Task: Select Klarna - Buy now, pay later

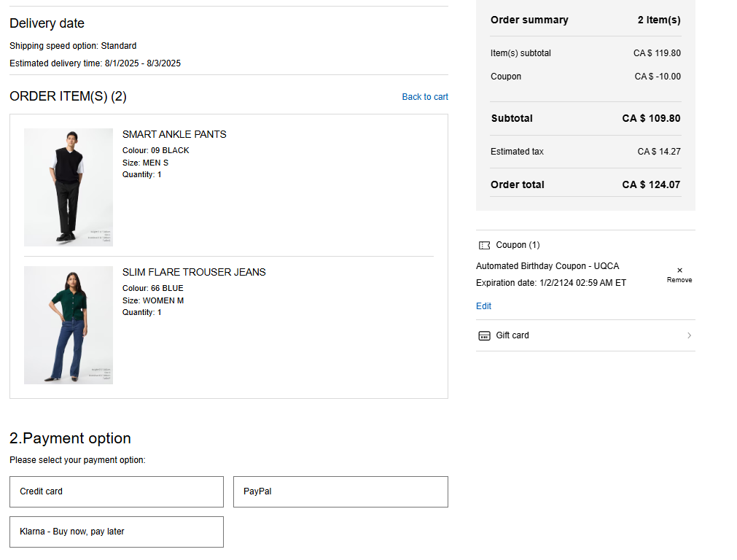Action: tap(117, 532)
